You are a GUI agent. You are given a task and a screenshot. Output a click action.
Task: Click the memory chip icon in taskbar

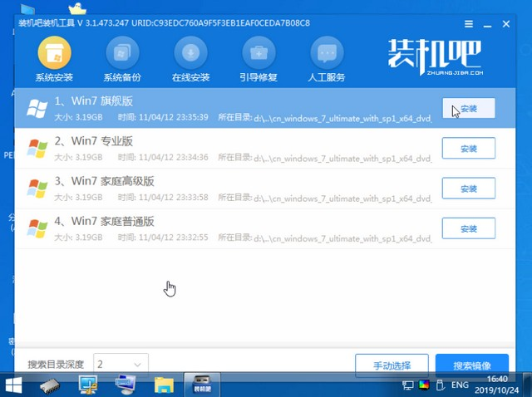[x=51, y=385]
